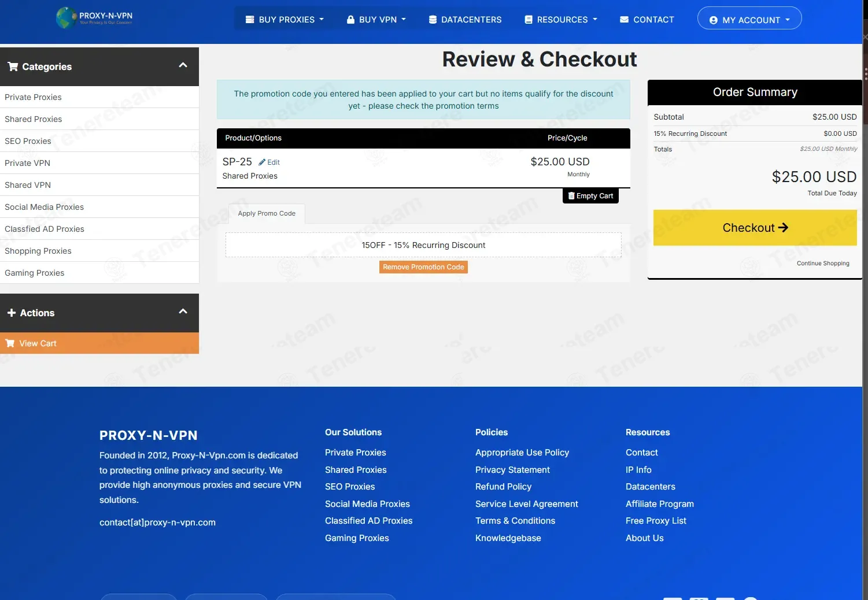Select Gaming Proxies in sidebar
This screenshot has width=868, height=600.
tap(99, 273)
